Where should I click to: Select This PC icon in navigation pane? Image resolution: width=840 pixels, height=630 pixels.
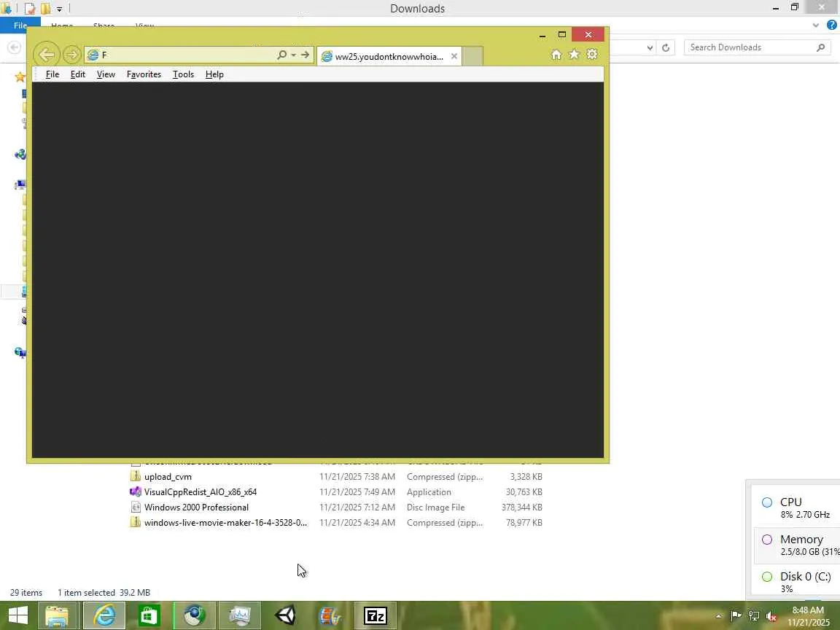click(20, 185)
